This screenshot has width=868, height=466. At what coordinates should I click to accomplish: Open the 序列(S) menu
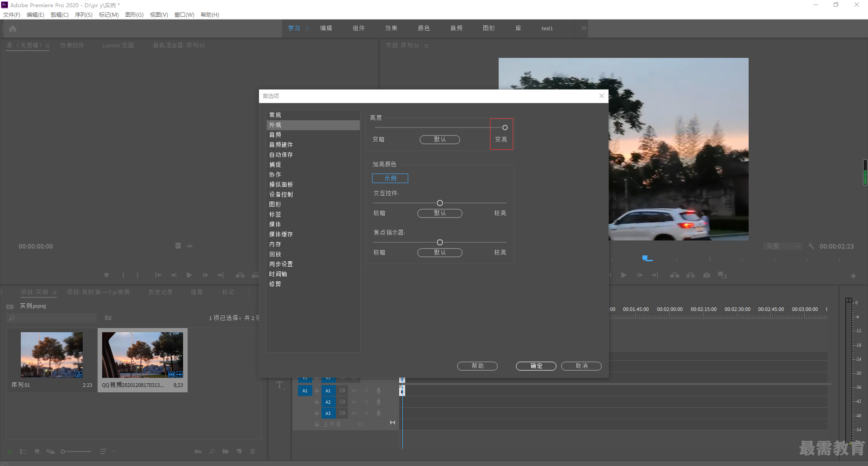[84, 15]
